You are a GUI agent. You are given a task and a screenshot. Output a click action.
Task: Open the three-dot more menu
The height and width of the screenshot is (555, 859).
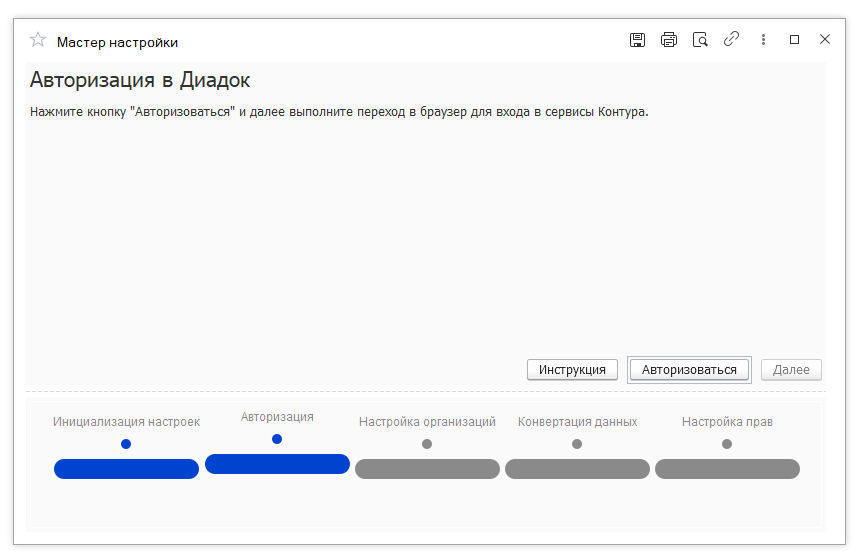(x=763, y=39)
